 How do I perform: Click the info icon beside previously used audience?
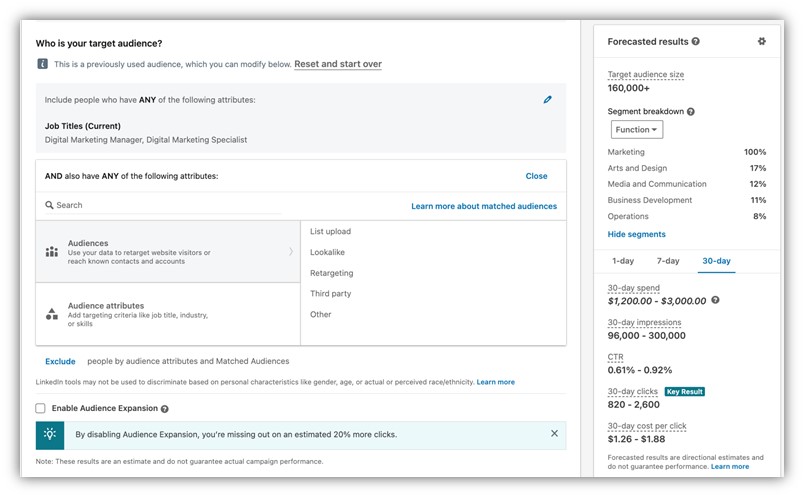click(42, 64)
